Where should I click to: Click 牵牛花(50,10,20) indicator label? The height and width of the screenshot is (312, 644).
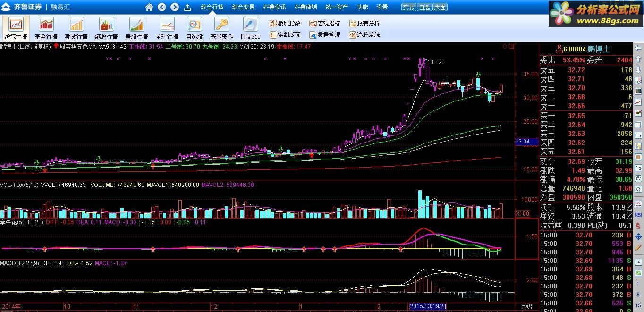(22, 222)
